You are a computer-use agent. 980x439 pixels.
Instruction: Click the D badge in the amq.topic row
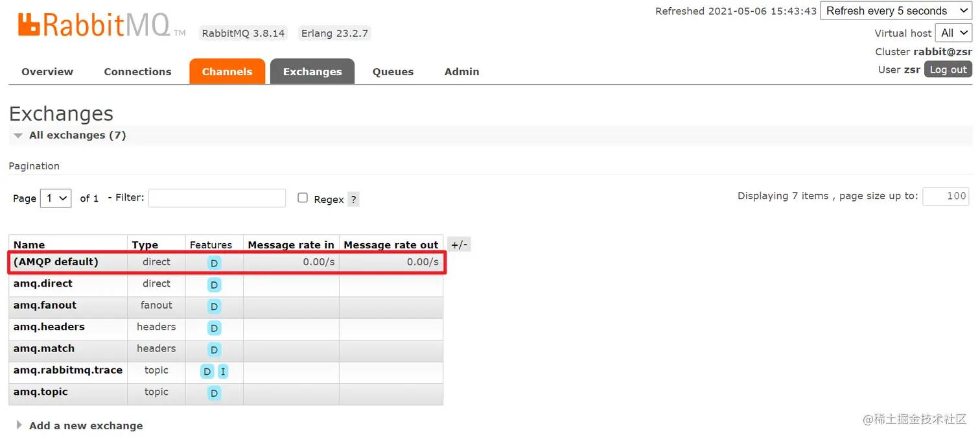click(x=214, y=393)
